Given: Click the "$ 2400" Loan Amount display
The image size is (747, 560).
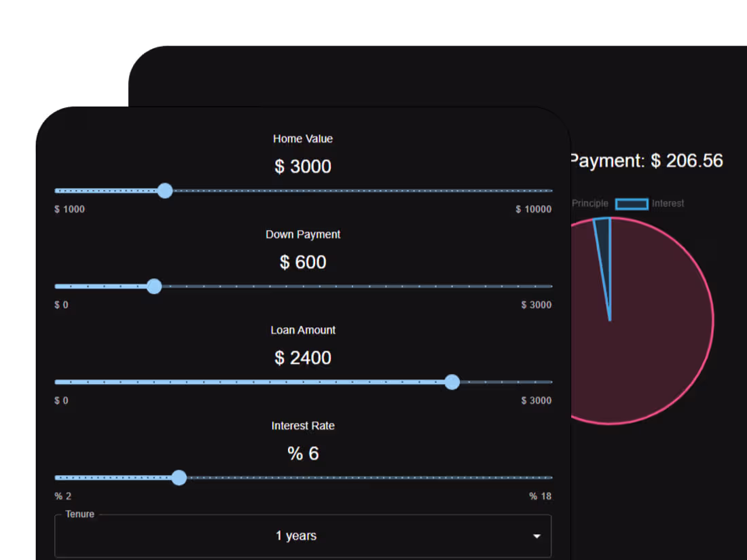Looking at the screenshot, I should [x=303, y=358].
